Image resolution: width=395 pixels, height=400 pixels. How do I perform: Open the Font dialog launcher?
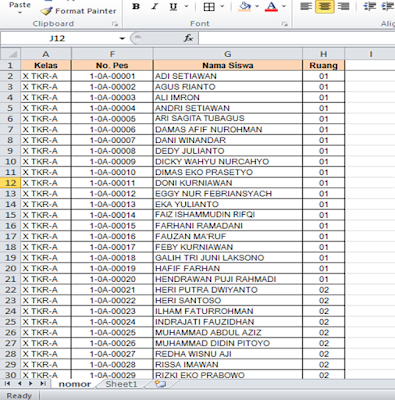coord(284,24)
